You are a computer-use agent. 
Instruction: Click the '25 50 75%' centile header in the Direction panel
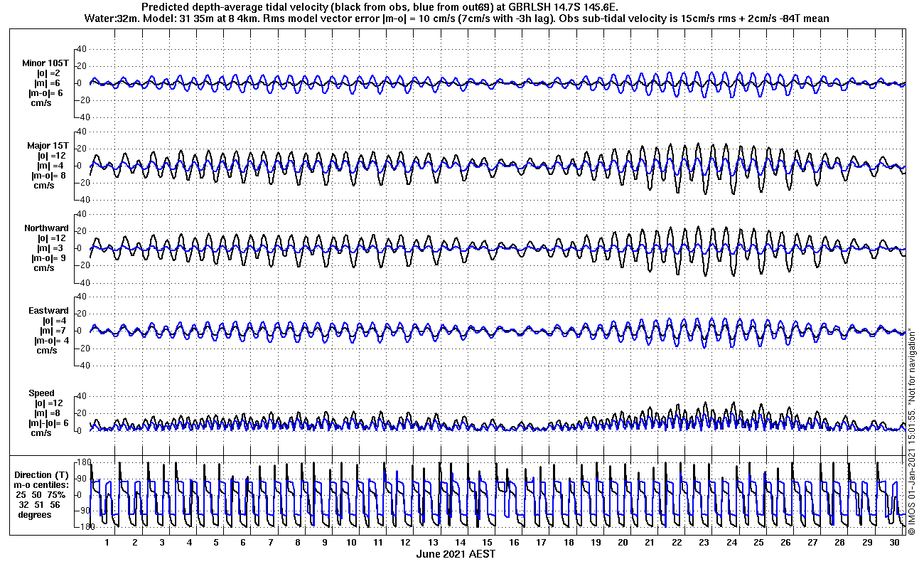point(41,495)
